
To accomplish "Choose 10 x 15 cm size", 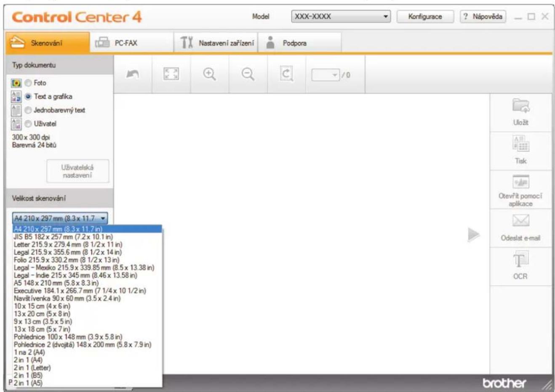I will (87, 306).
